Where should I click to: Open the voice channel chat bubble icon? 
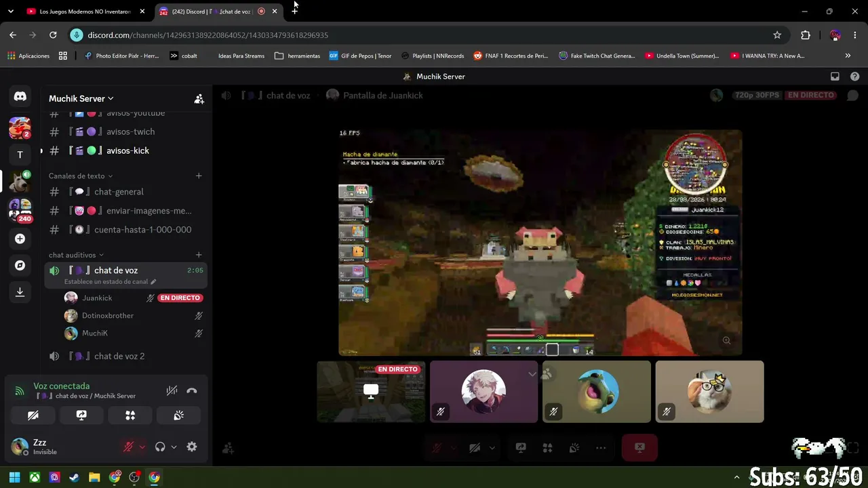[x=853, y=96]
